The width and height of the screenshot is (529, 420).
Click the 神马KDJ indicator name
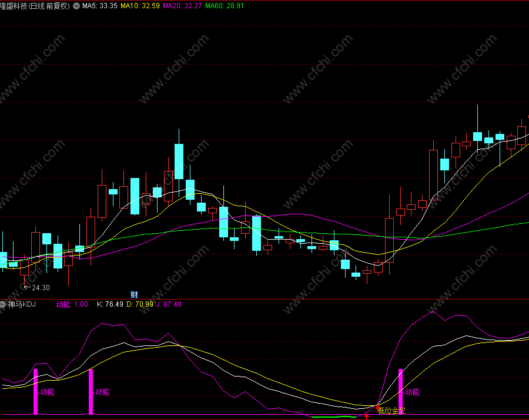pos(22,304)
